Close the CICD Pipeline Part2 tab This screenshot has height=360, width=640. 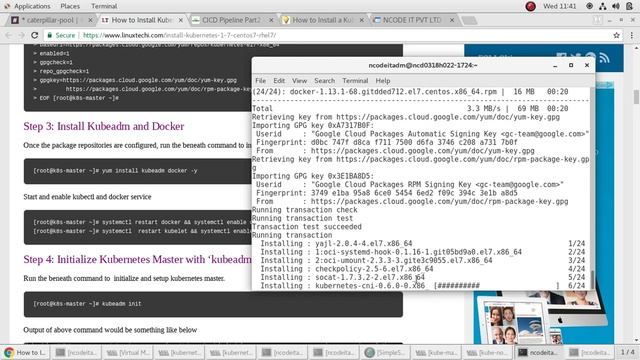click(271, 20)
